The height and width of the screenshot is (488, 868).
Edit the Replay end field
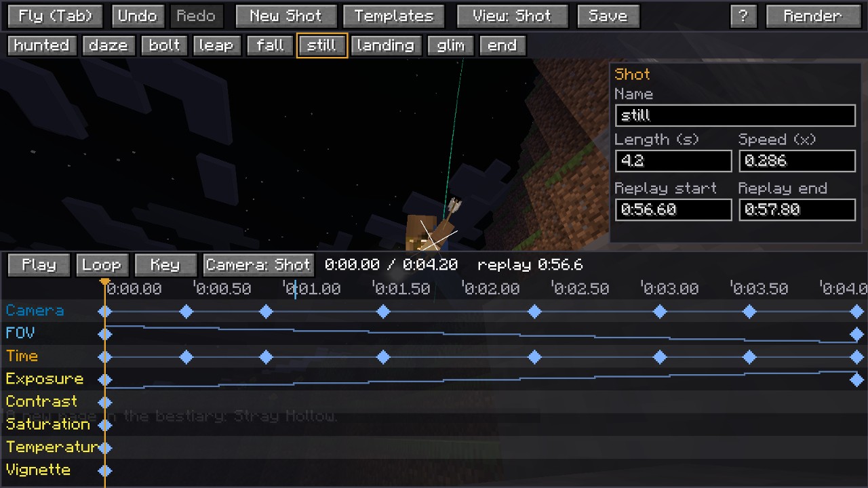(x=797, y=209)
